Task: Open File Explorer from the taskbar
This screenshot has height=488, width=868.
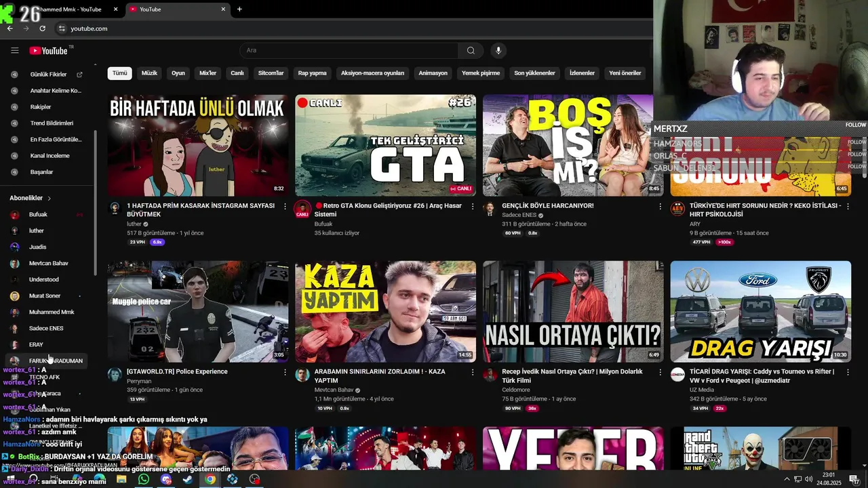Action: pos(121,479)
